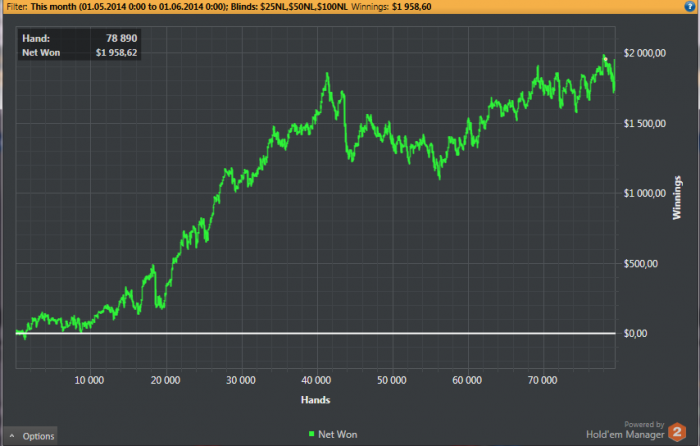Click the blue help icon
Screen dimensions: 700x446
[x=689, y=6]
